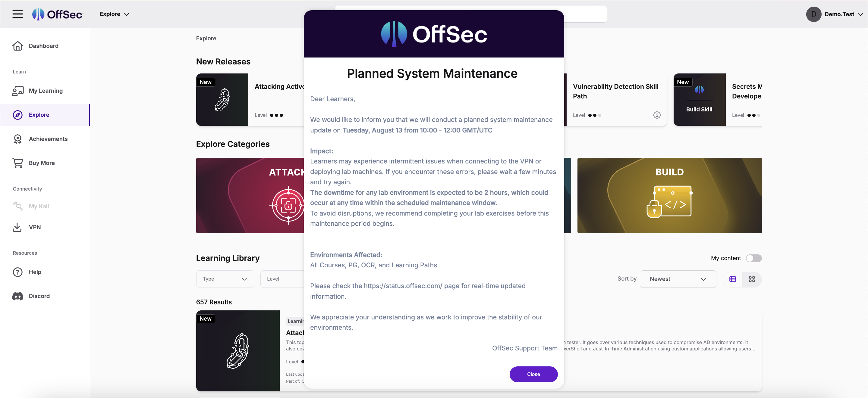Open the Help page from the sidebar
The height and width of the screenshot is (398, 868).
[x=35, y=272]
